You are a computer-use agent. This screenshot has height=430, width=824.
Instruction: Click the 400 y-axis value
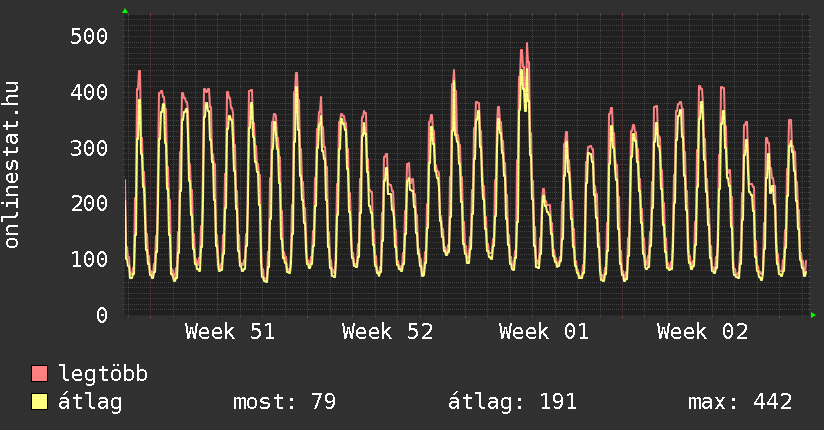click(89, 93)
